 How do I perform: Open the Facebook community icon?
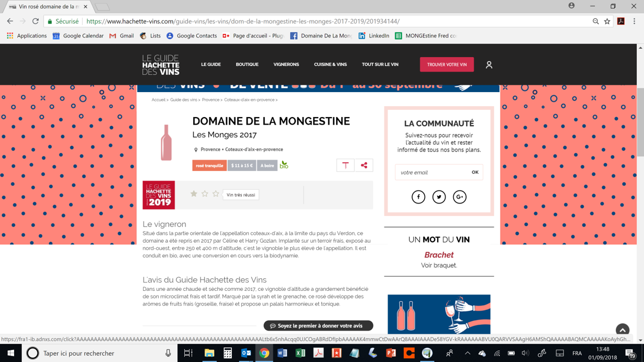(418, 197)
